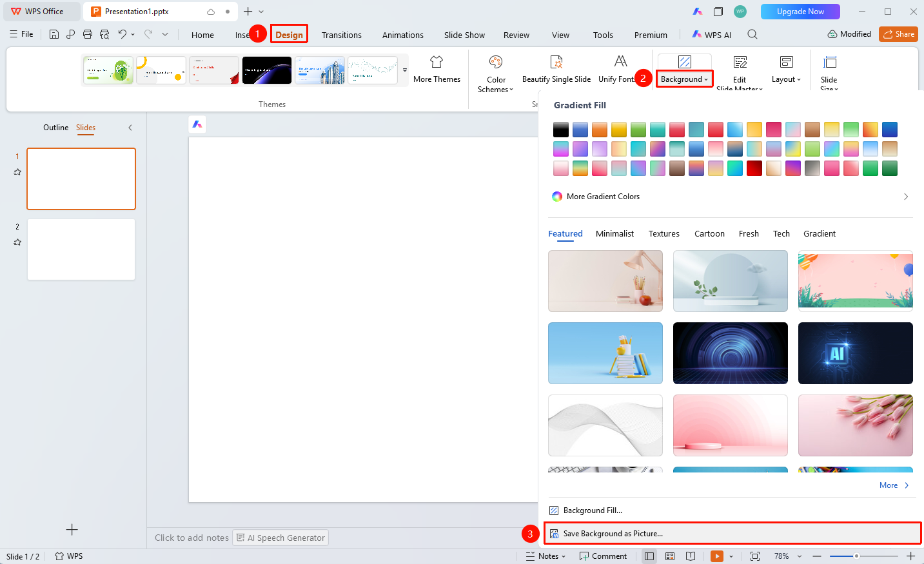924x564 pixels.
Task: Open the Color Schemes palette icon
Action: click(496, 62)
